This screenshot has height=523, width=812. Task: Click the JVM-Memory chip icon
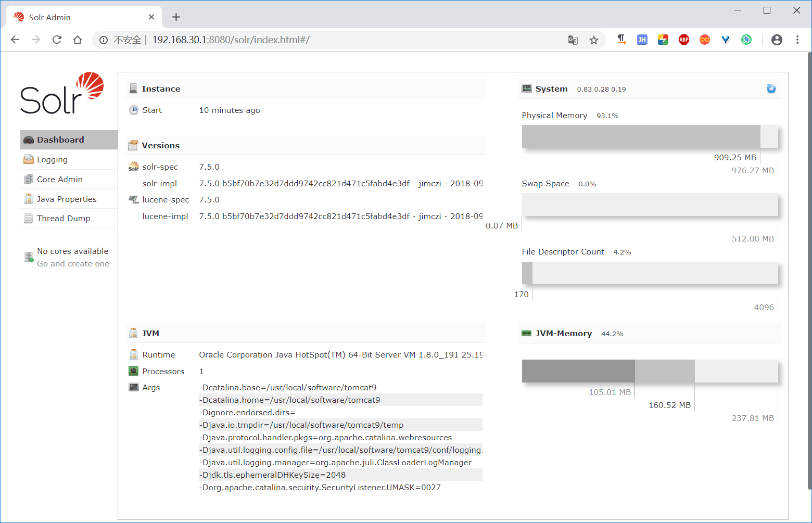click(x=525, y=333)
